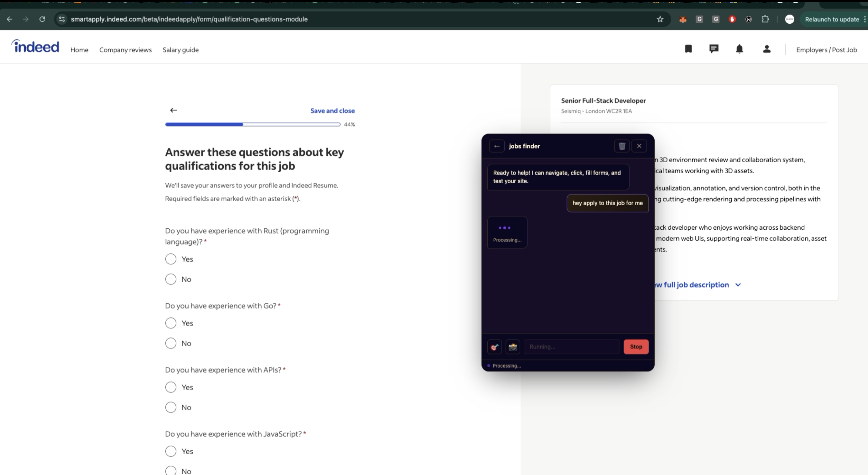Open Indeed messages icon

pos(714,49)
